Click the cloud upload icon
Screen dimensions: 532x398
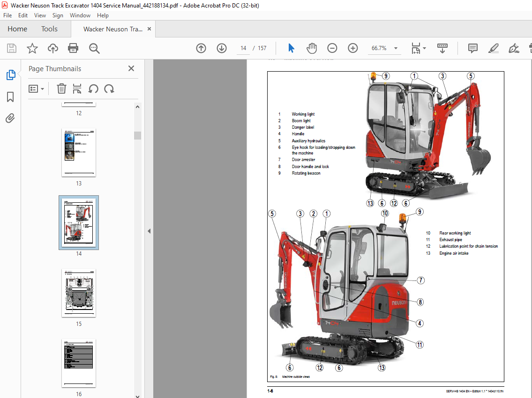point(52,48)
